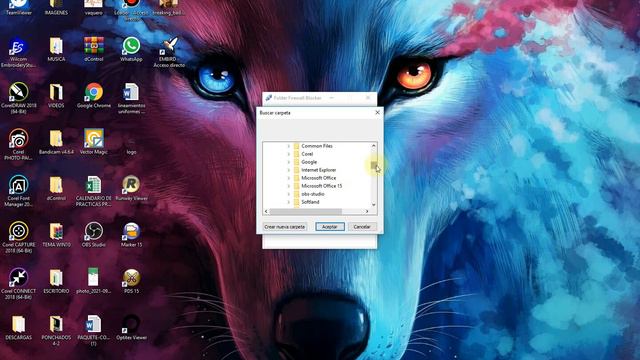Expand the Google folder node
The image size is (640, 360).
point(289,162)
